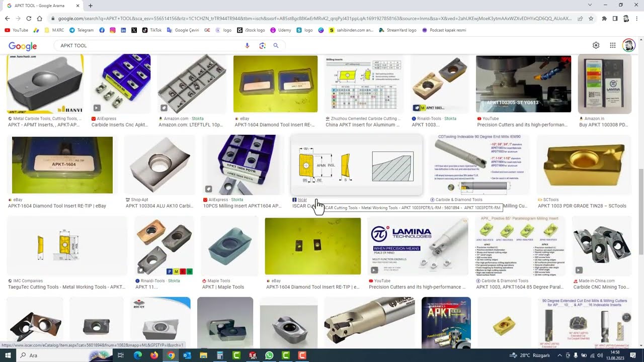Open the TikTok bookmark
The height and width of the screenshot is (362, 644).
(152, 30)
